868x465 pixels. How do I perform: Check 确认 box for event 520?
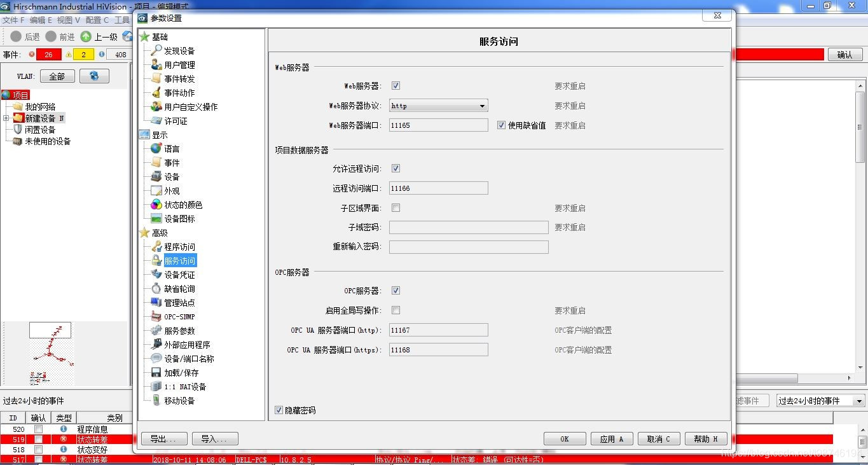click(x=38, y=429)
